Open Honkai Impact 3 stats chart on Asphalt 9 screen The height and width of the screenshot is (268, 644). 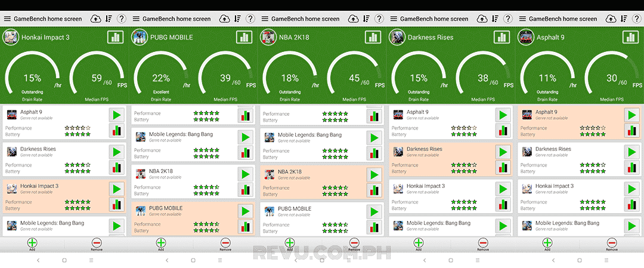point(632,204)
